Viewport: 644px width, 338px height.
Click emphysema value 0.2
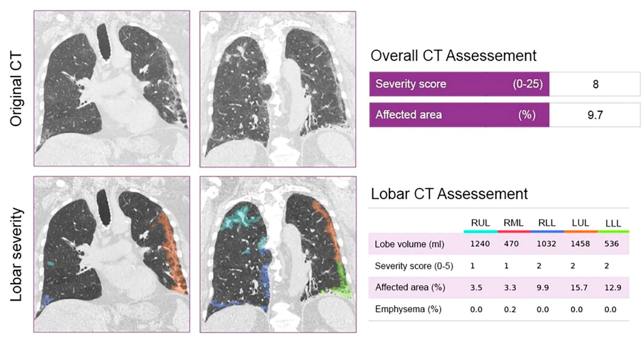pos(510,310)
